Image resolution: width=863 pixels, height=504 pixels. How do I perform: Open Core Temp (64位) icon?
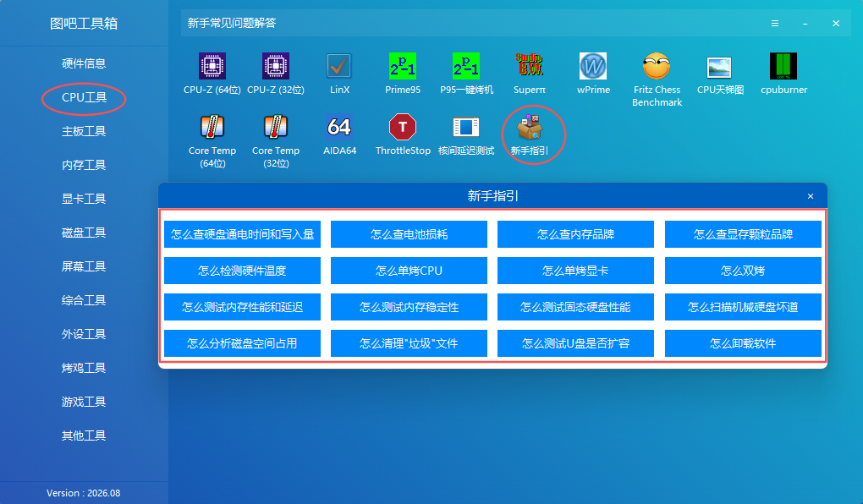click(x=212, y=127)
